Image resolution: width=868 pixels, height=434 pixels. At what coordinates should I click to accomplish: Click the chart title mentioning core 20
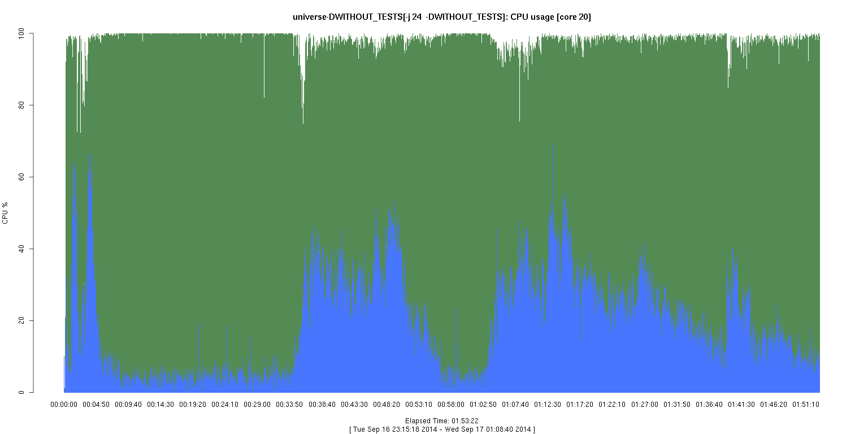tap(442, 17)
